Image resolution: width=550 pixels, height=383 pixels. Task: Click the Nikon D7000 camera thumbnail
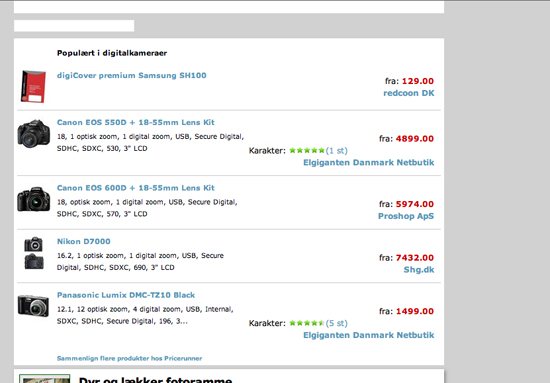click(x=34, y=253)
